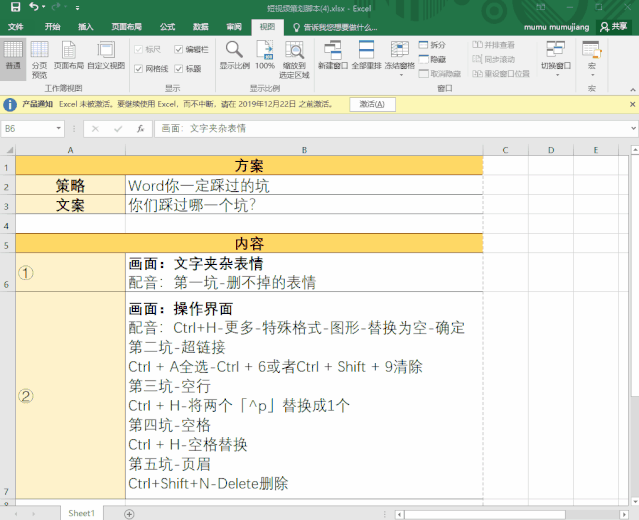This screenshot has width=639, height=520.
Task: Click Reset Window Position (重设窗口位置)
Action: point(501,73)
